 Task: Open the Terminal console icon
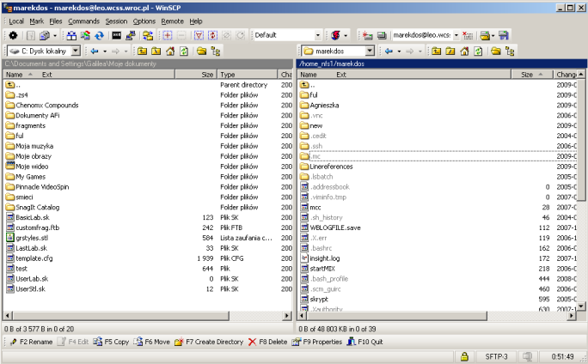[x=117, y=35]
